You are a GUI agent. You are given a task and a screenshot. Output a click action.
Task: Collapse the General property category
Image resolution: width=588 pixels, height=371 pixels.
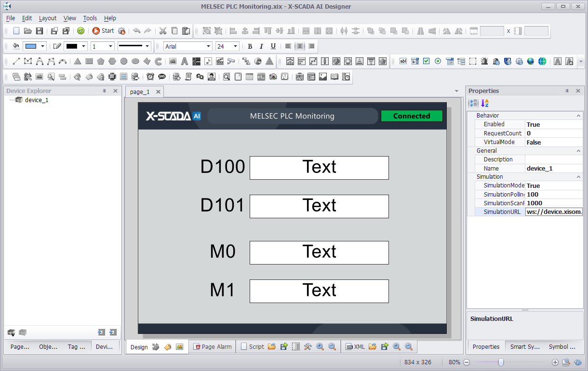pos(579,151)
